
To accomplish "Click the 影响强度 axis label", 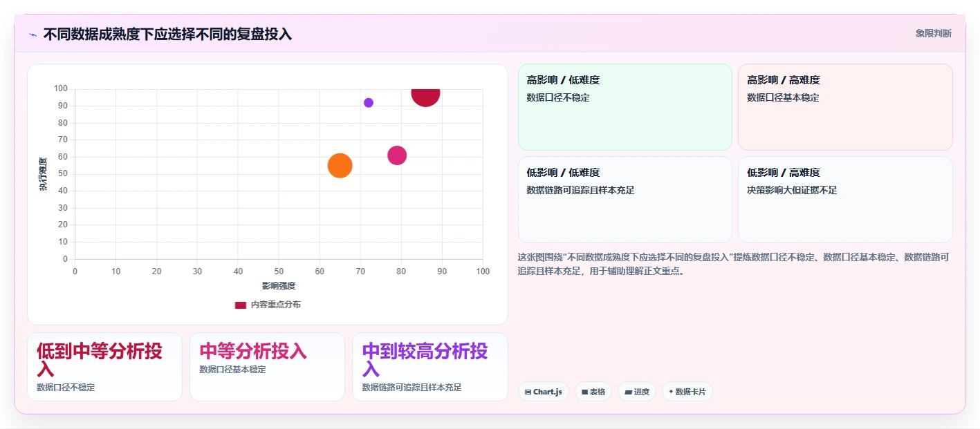I will tap(279, 286).
